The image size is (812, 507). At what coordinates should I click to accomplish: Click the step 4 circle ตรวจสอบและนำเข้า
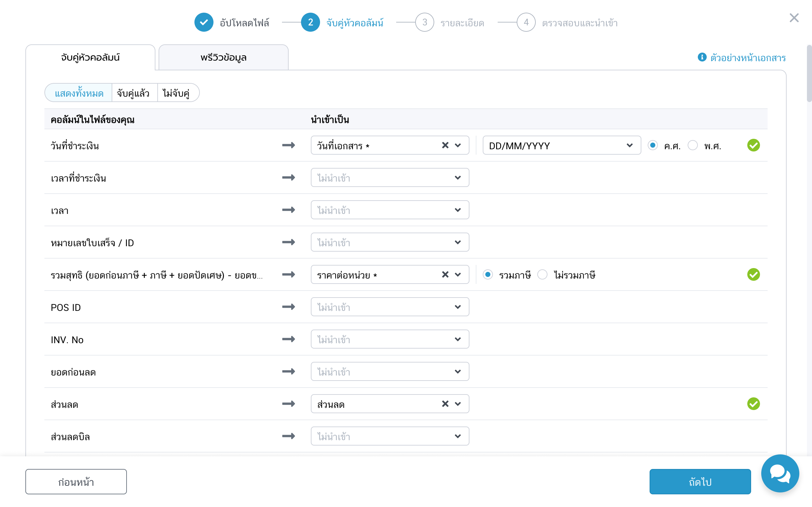point(526,22)
